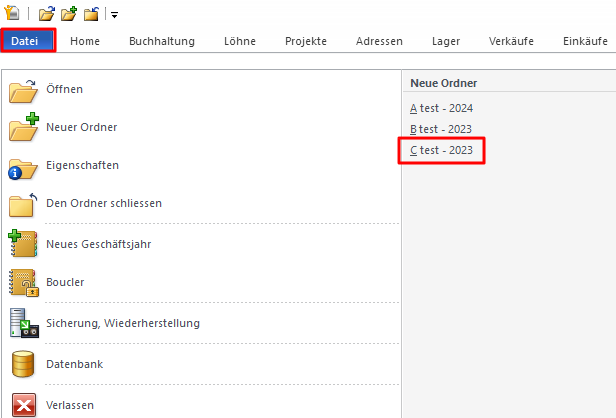The image size is (616, 418).
Task: Click the Datenbank cylinder icon
Action: tap(23, 365)
